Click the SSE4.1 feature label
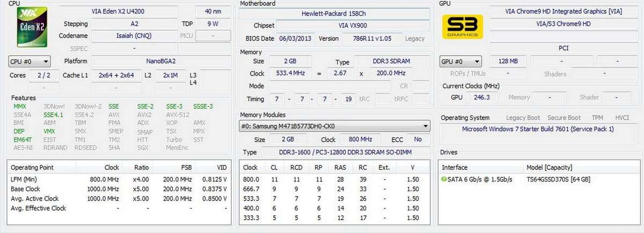The width and height of the screenshot is (644, 233). click(53, 115)
